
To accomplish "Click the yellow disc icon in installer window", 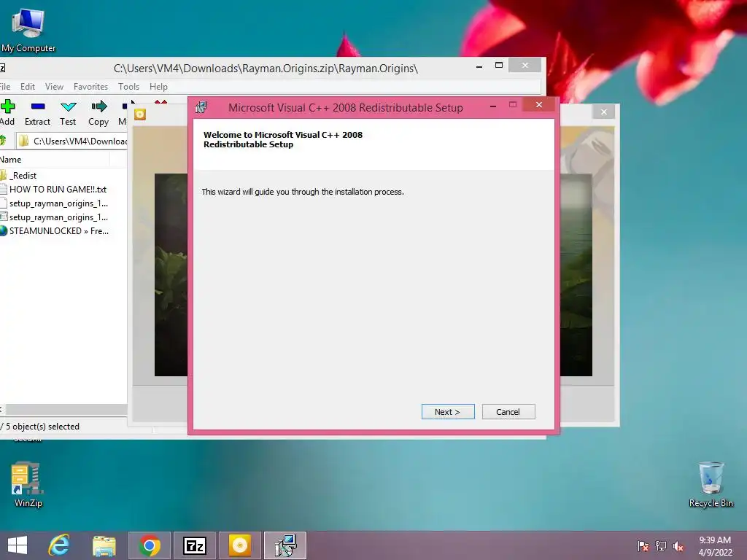I will [x=139, y=114].
